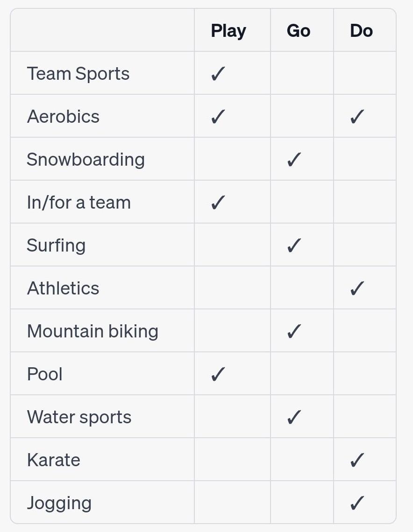Click the Jogging row label

point(59,503)
